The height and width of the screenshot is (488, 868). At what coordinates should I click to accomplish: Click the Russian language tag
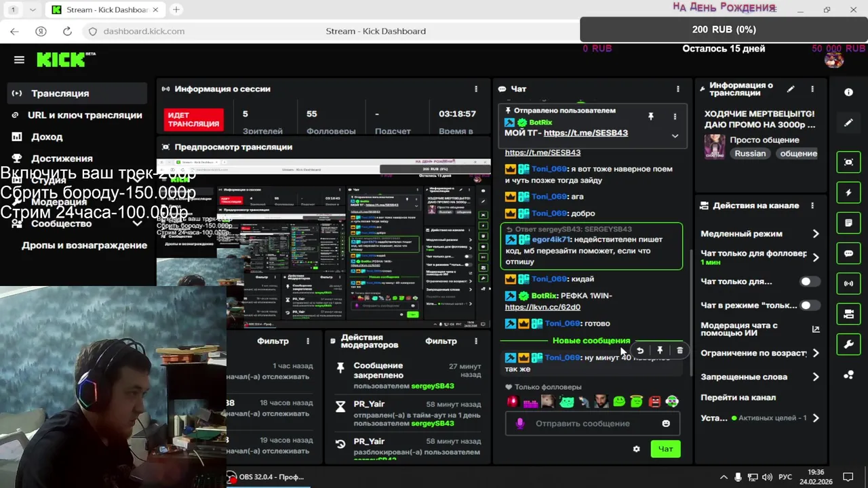click(x=750, y=153)
